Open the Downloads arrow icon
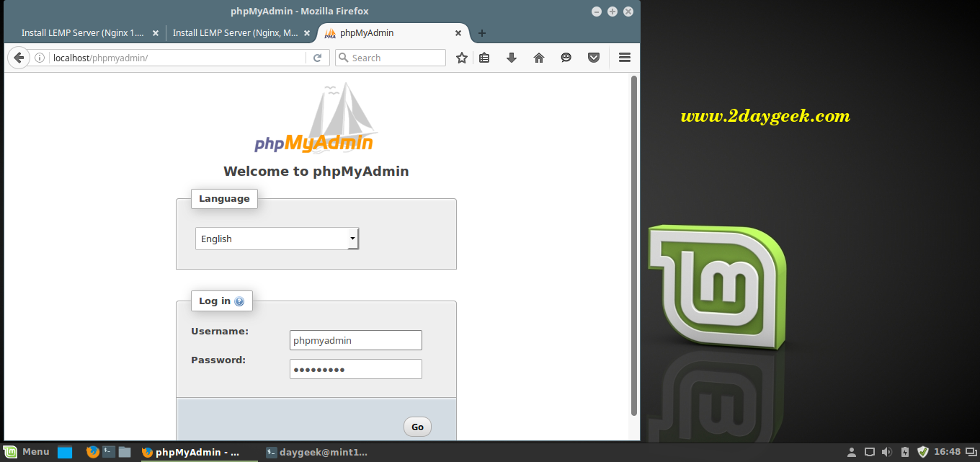 click(512, 58)
